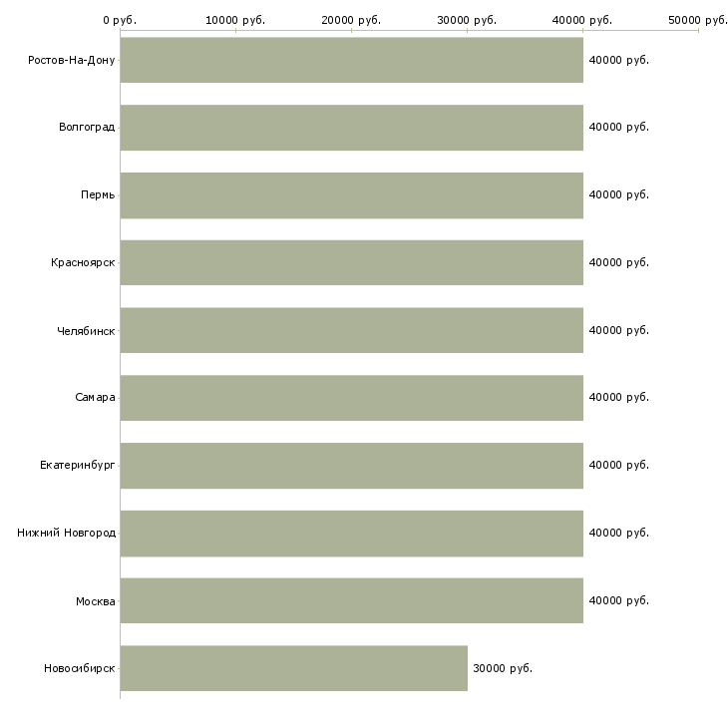Click the 40000 руб. value beside Москва
The width and height of the screenshot is (728, 728).
tap(619, 601)
